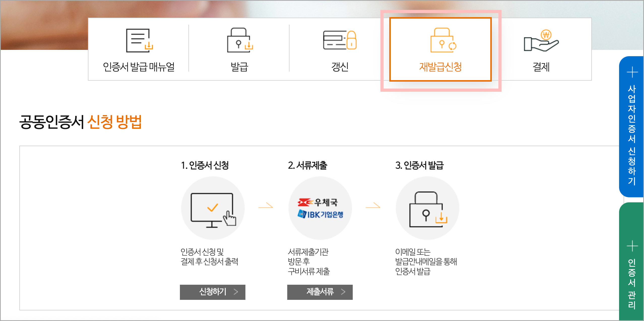644x321 pixels.
Task: Click the plus icon on blue side tab
Action: 632,73
